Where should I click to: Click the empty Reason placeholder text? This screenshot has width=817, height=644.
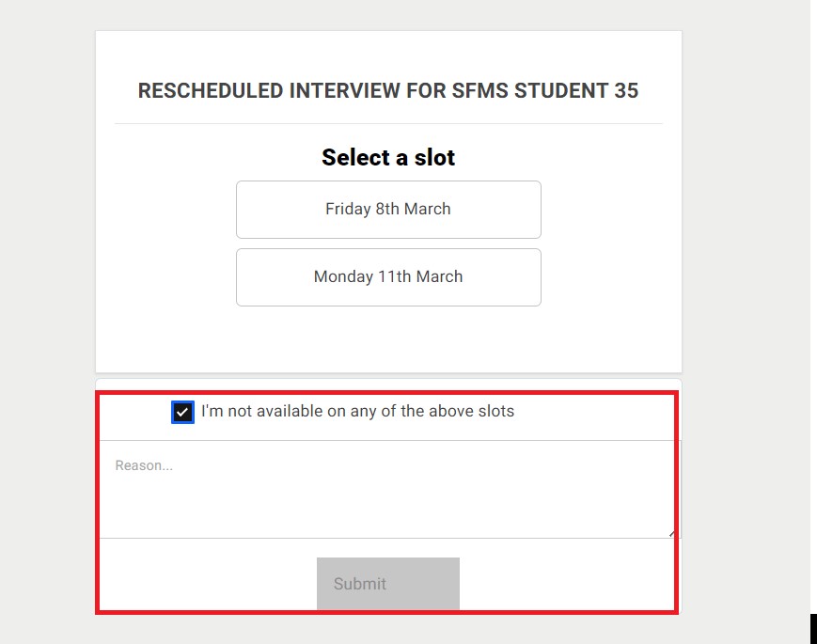click(144, 464)
